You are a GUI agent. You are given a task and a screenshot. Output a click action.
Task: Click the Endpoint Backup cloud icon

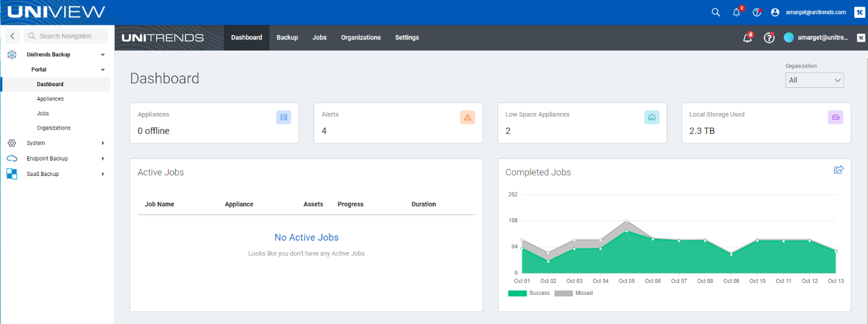pos(12,159)
